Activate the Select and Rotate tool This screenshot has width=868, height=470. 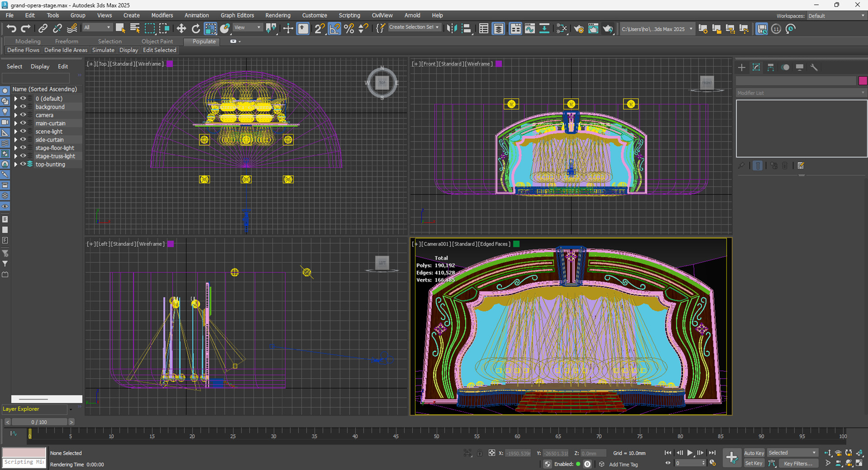click(196, 28)
